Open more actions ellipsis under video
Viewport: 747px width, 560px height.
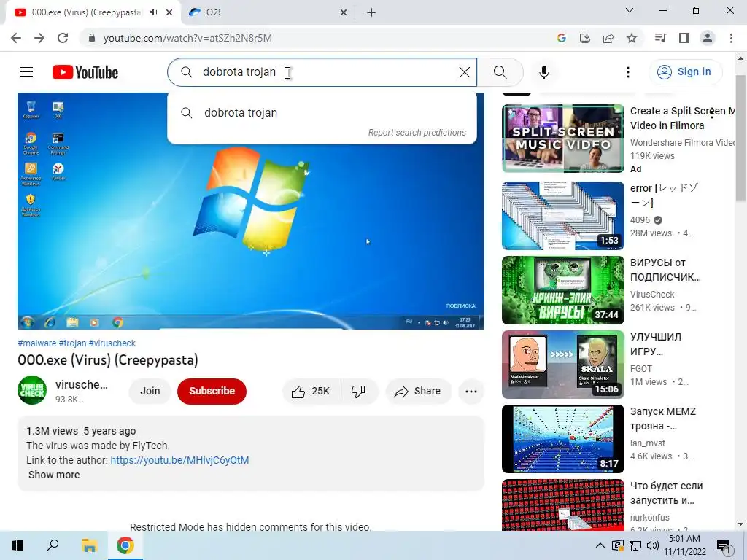click(x=471, y=392)
